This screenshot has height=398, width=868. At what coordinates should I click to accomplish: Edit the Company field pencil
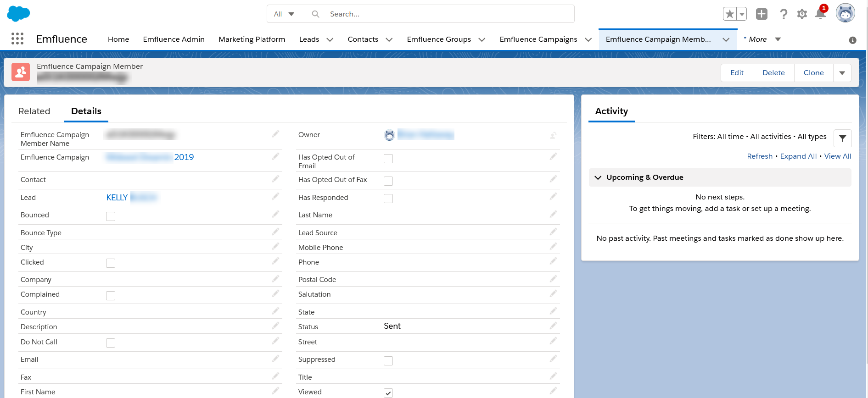275,279
